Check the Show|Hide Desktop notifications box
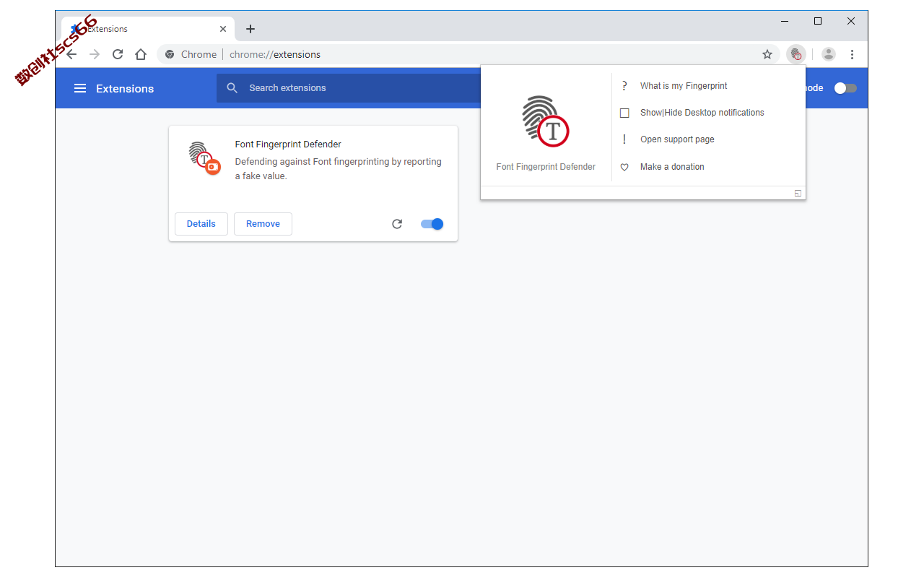Viewport: 924px width, 578px height. pos(624,113)
